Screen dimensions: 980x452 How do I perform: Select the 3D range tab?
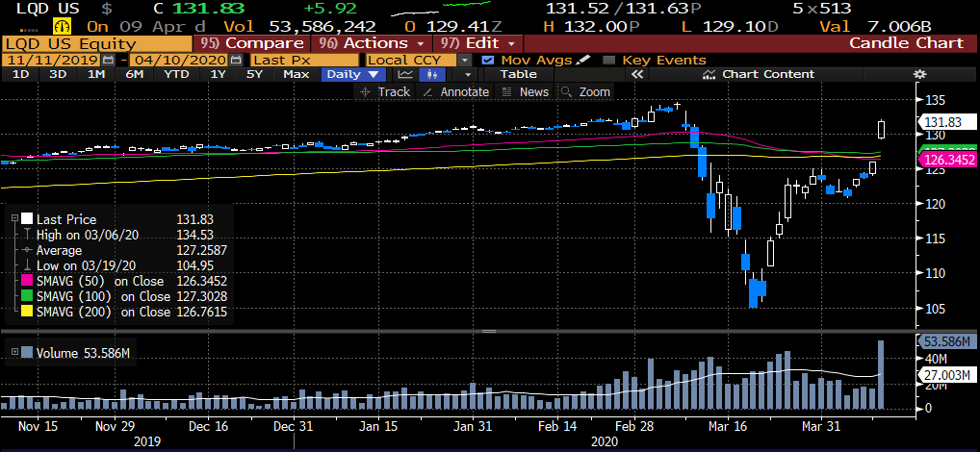coord(58,74)
